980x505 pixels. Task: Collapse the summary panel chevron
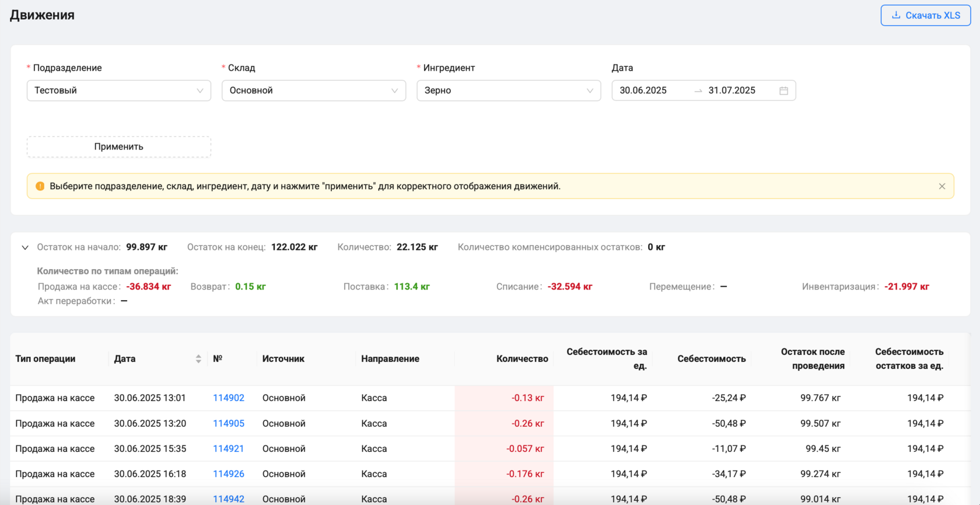pos(25,248)
